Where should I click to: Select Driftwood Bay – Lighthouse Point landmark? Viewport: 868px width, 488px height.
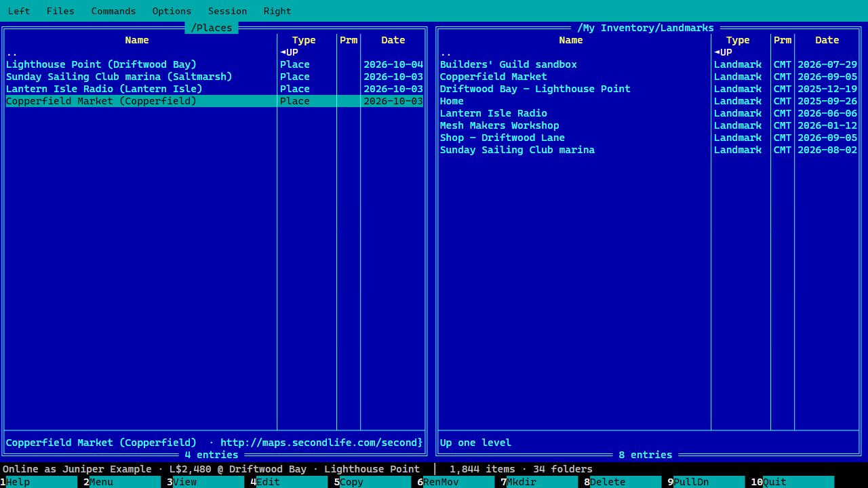pos(648,89)
